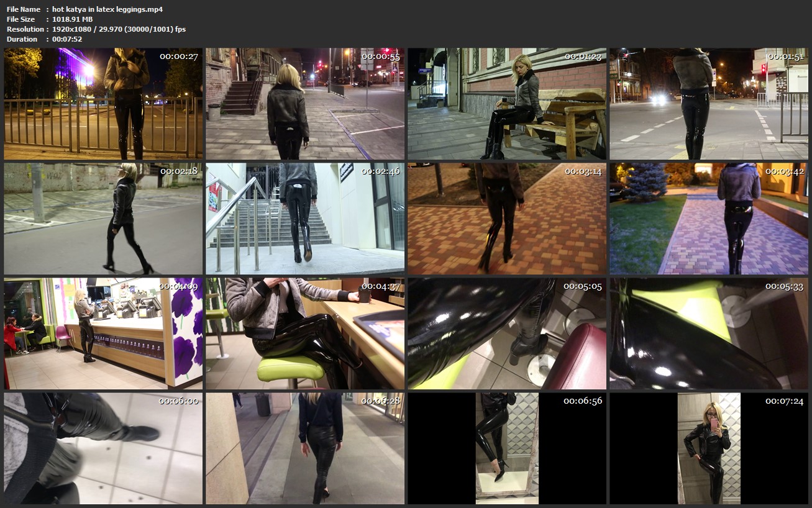Open the thumbnail timestamped 00:03:14
This screenshot has width=812, height=508.
[x=507, y=219]
